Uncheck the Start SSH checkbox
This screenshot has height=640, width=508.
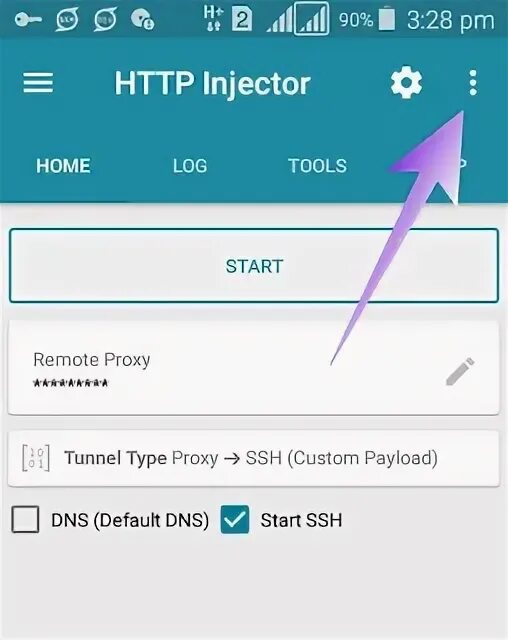pyautogui.click(x=235, y=519)
